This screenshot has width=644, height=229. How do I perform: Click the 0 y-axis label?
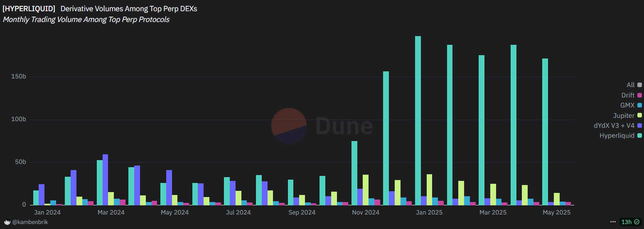coord(25,205)
